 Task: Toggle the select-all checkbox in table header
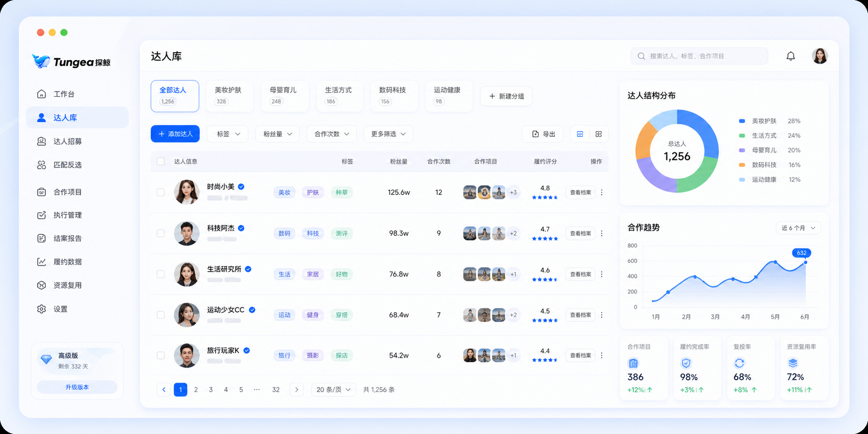pos(160,161)
